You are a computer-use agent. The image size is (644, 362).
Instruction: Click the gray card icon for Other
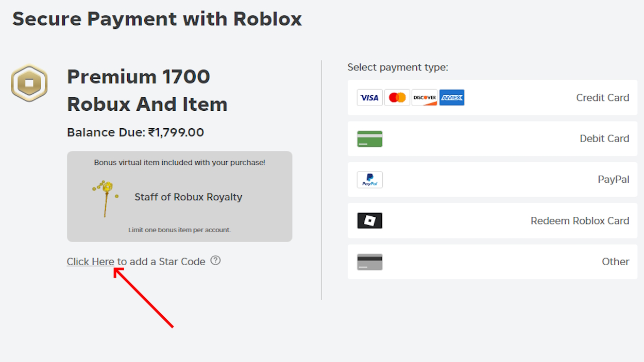[370, 262]
